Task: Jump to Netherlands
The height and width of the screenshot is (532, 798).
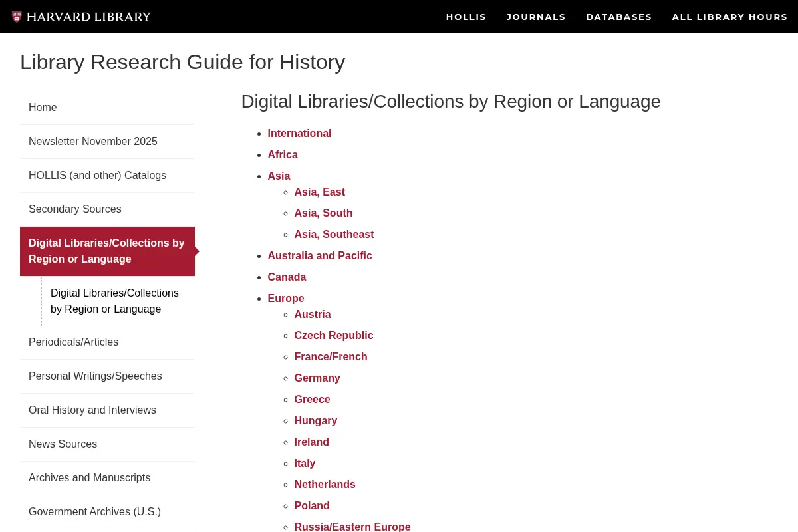Action: (325, 485)
